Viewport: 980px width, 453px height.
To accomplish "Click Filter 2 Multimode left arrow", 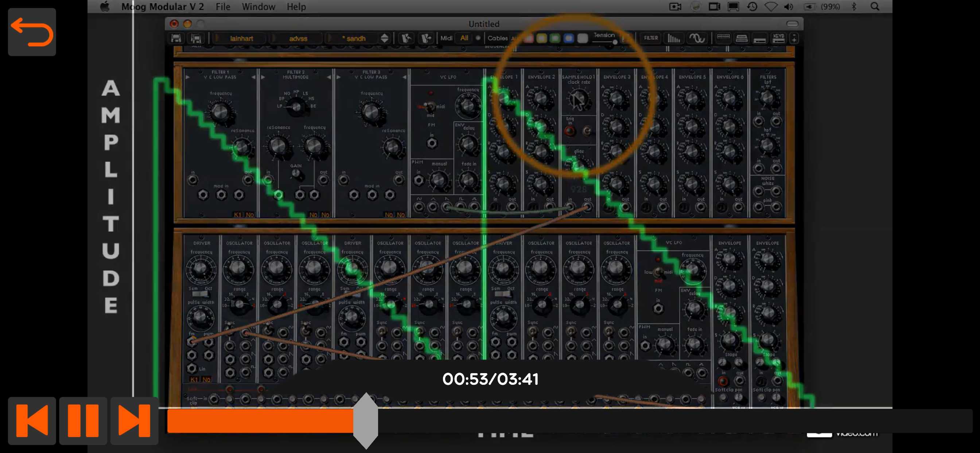I will click(x=263, y=77).
